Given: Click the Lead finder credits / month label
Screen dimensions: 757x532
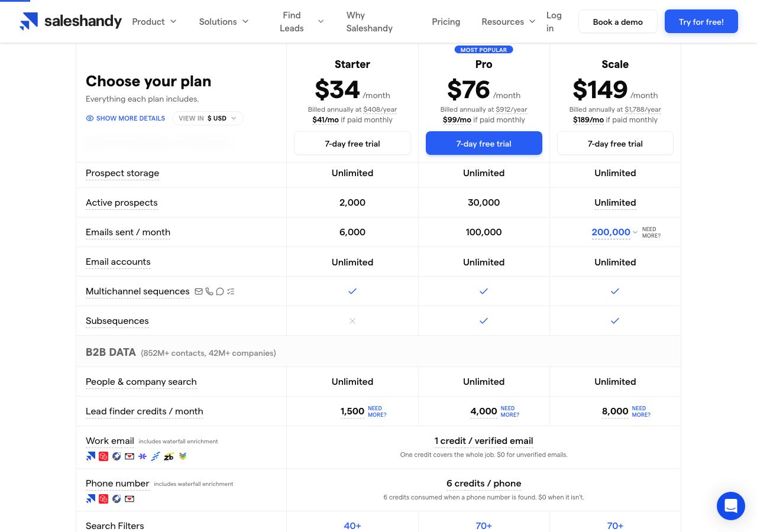Looking at the screenshot, I should pyautogui.click(x=144, y=411).
